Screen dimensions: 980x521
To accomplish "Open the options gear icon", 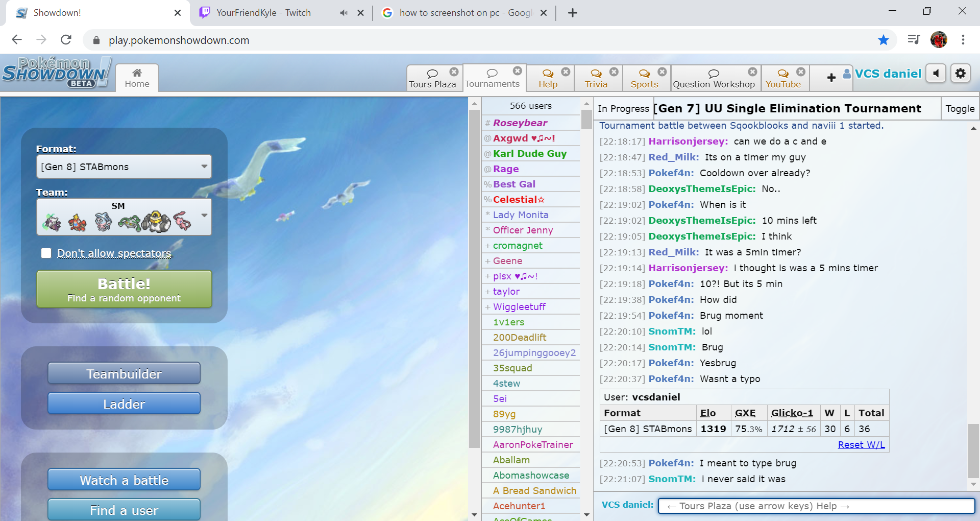I will [960, 74].
